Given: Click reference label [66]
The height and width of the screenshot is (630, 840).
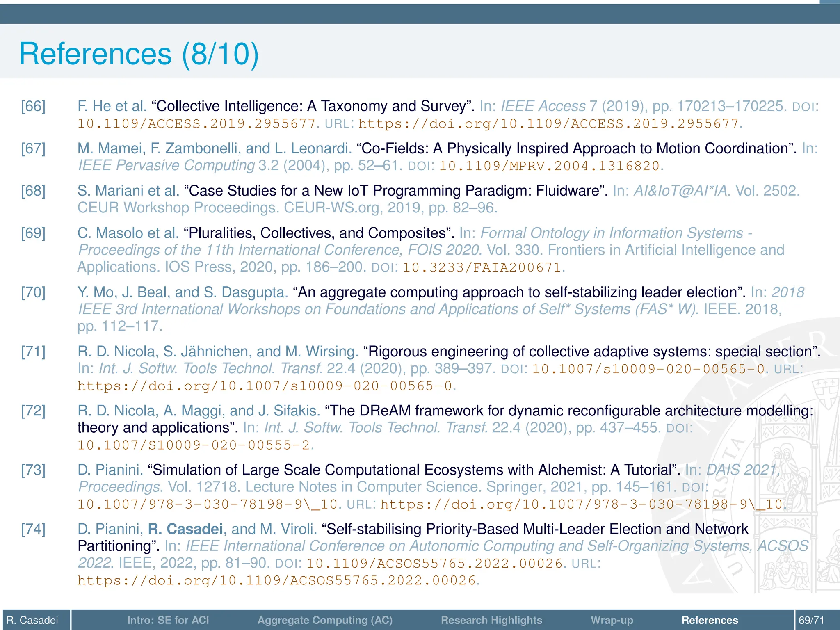Looking at the screenshot, I should click(33, 106).
